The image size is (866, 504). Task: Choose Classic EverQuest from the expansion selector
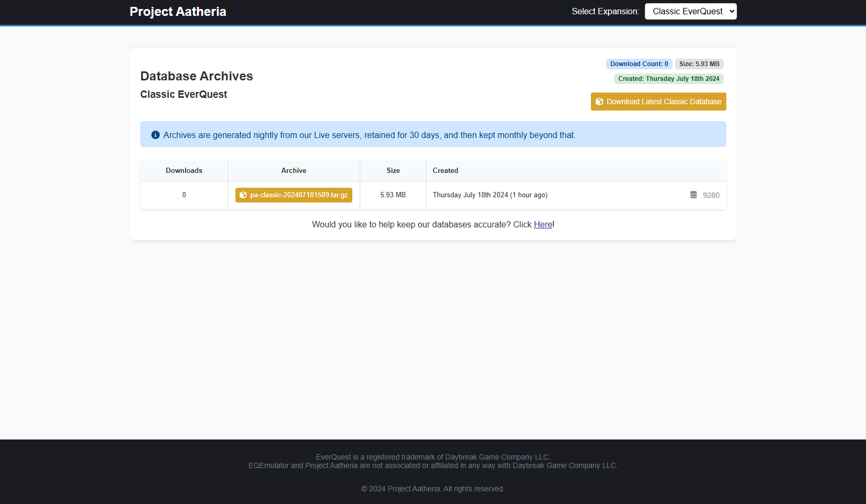click(x=690, y=11)
